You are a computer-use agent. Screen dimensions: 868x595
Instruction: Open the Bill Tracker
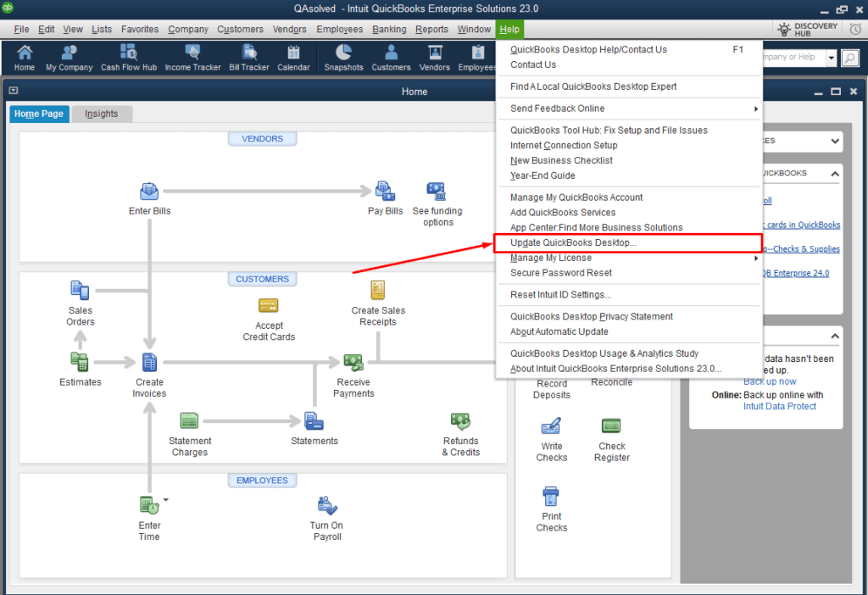coord(248,58)
